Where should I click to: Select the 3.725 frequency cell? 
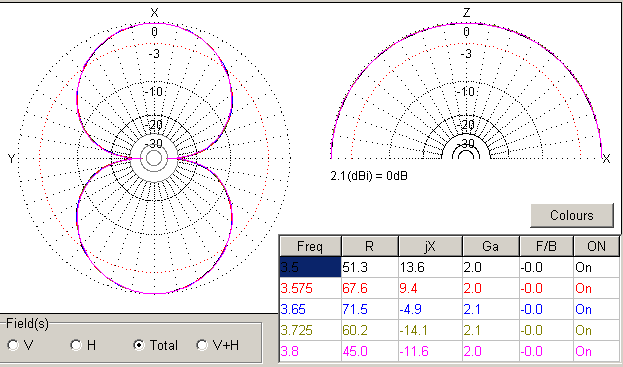click(310, 330)
